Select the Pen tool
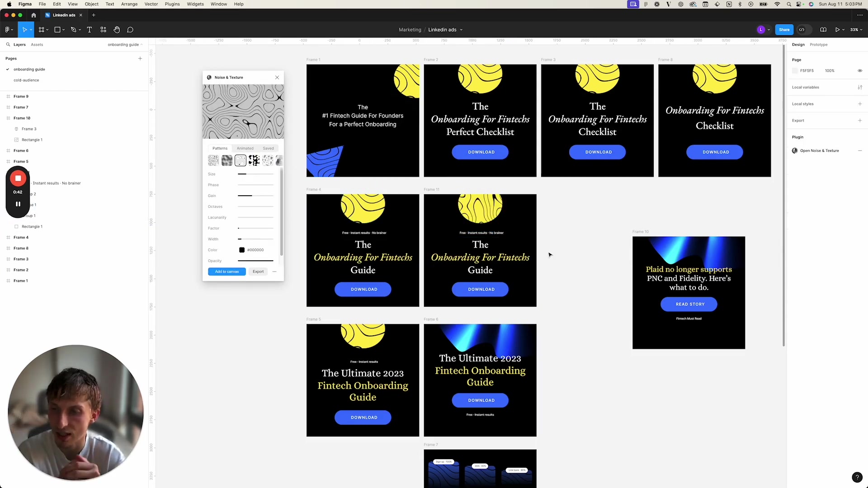 click(73, 30)
